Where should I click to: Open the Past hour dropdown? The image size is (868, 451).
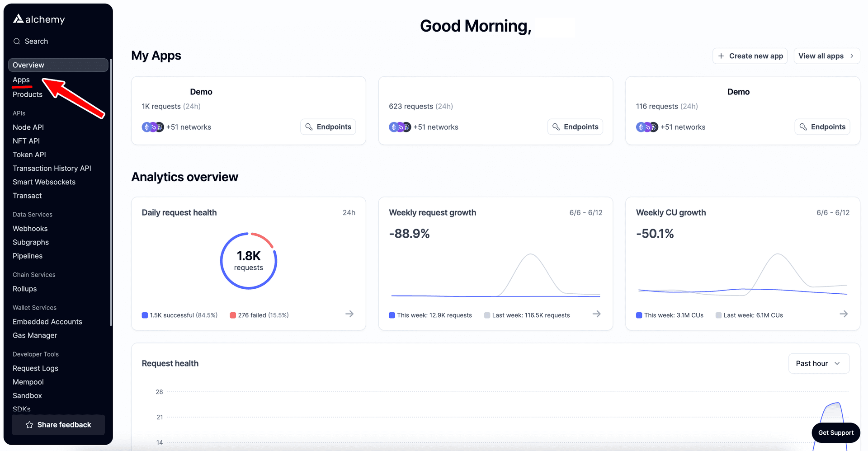click(x=818, y=363)
